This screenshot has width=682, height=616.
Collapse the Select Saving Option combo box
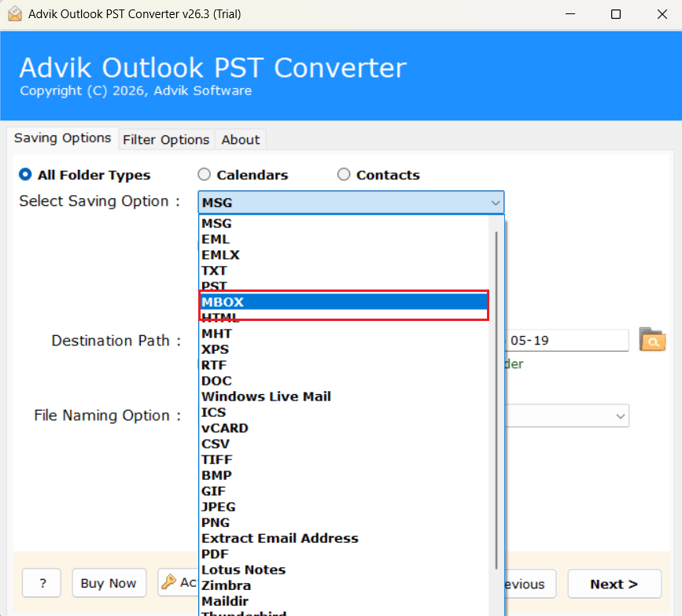pos(351,202)
